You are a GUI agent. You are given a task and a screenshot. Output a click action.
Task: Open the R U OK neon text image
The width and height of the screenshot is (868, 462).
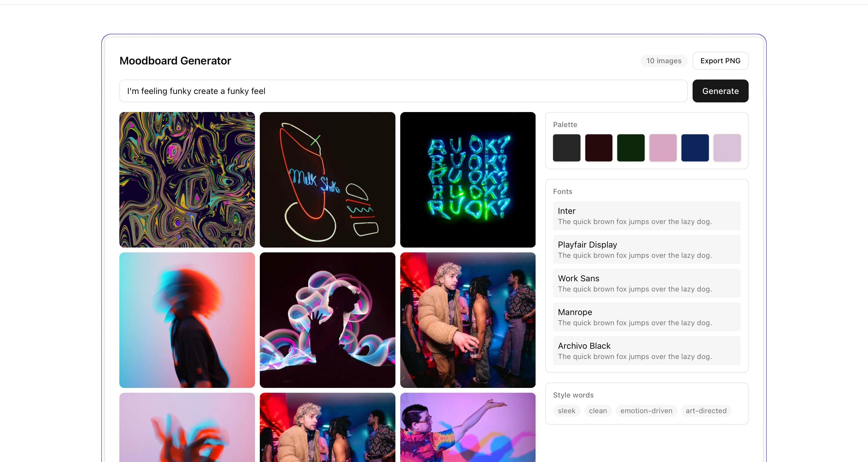[x=467, y=179]
